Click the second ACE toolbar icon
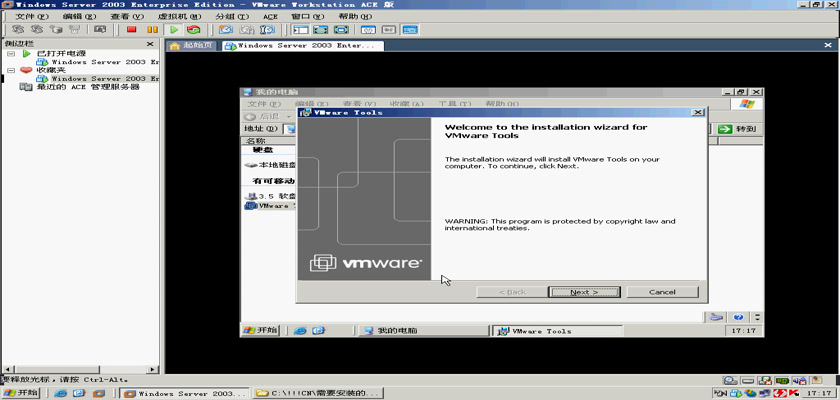The height and width of the screenshot is (400, 840). pyautogui.click(x=37, y=30)
